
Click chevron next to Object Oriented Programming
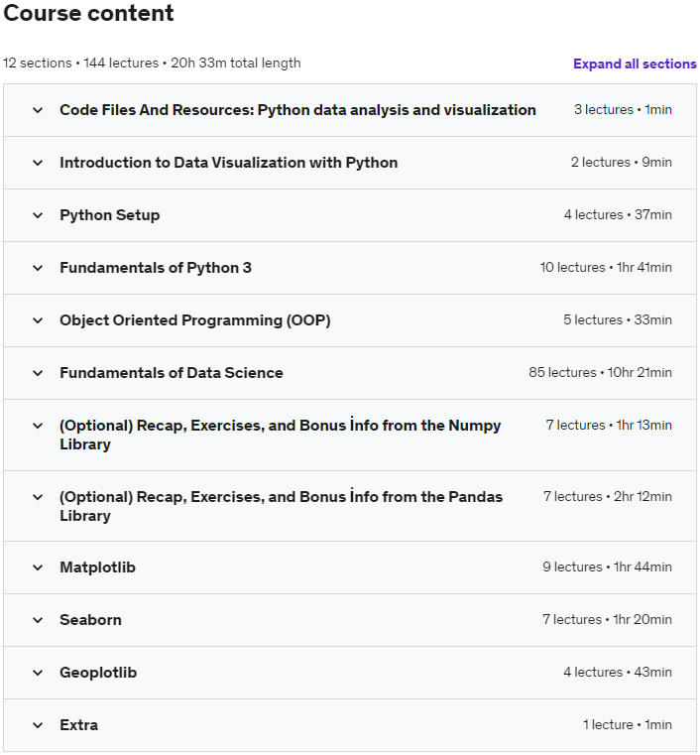38,320
